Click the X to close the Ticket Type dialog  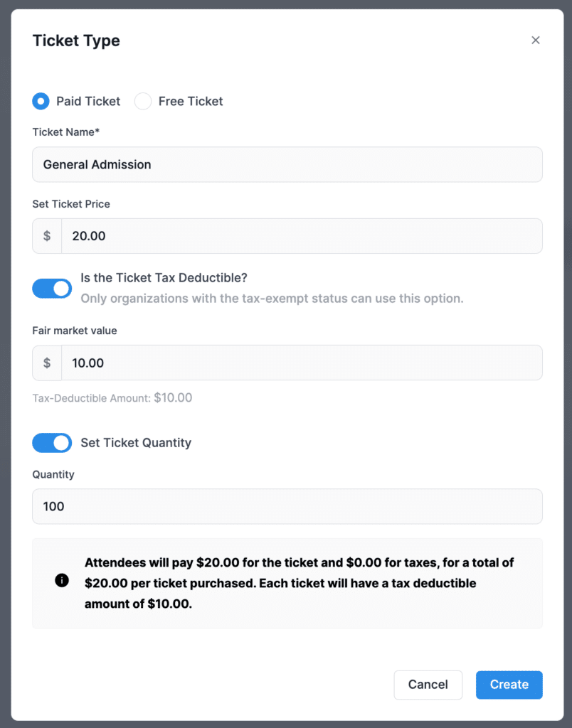536,40
